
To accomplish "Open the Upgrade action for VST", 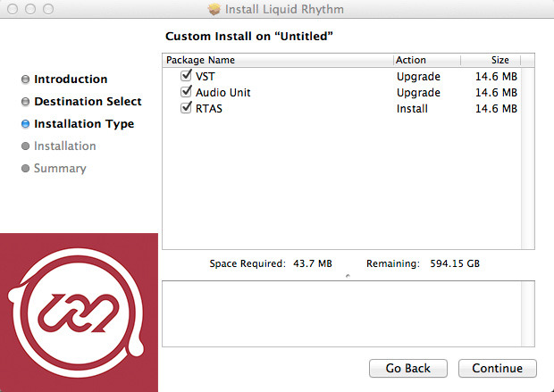I will tap(418, 77).
